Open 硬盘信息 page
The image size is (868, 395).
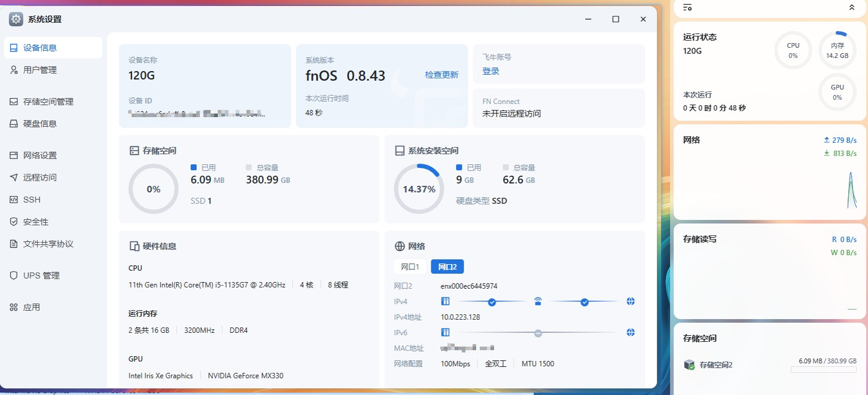click(39, 124)
